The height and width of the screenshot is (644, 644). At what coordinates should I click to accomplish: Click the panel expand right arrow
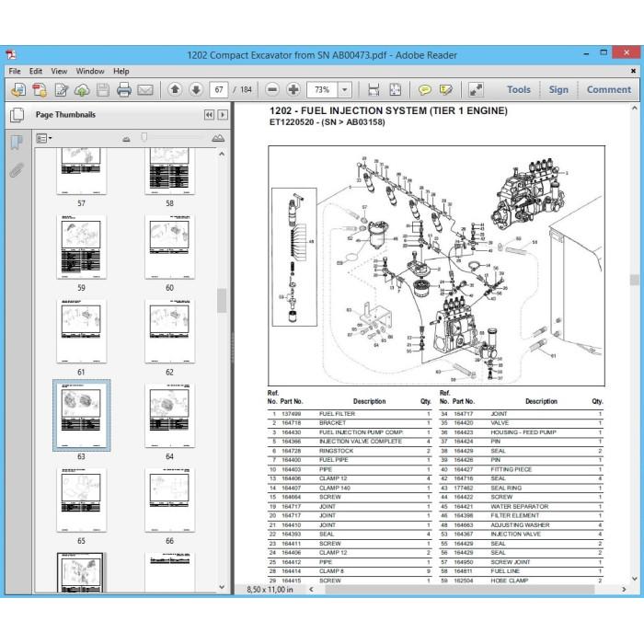click(223, 115)
